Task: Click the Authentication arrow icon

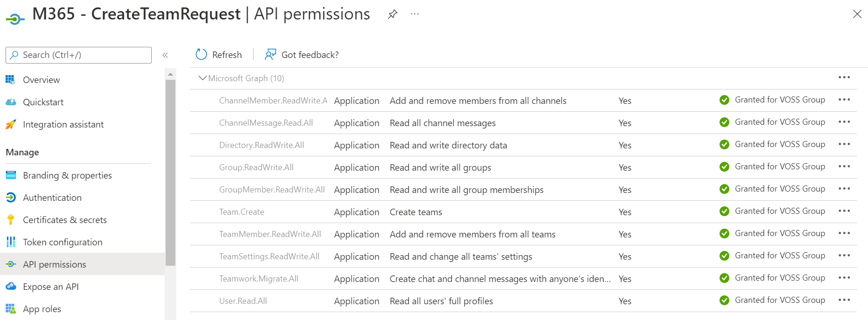Action: click(11, 198)
